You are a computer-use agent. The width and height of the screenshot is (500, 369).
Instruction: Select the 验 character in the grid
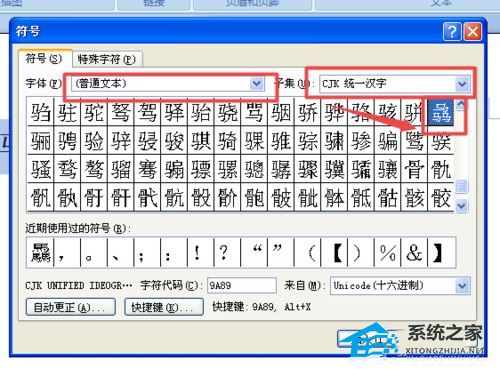[94, 140]
